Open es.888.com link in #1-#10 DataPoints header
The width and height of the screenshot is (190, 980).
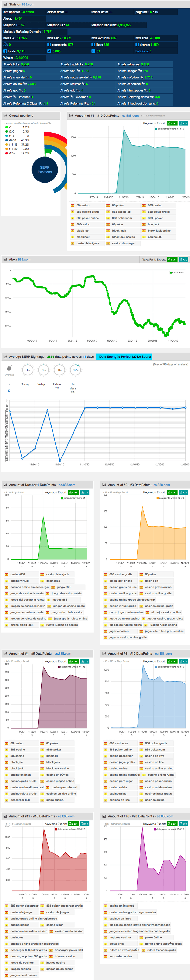[130, 116]
